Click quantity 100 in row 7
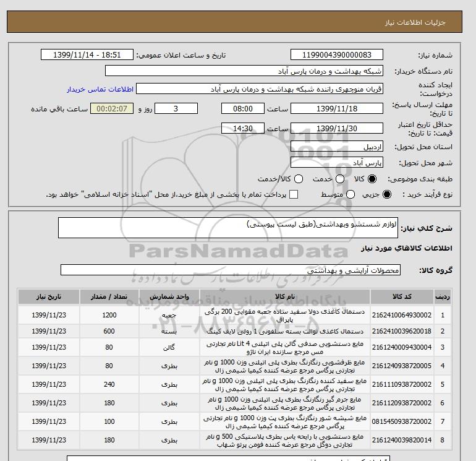The height and width of the screenshot is (461, 476). click(109, 421)
